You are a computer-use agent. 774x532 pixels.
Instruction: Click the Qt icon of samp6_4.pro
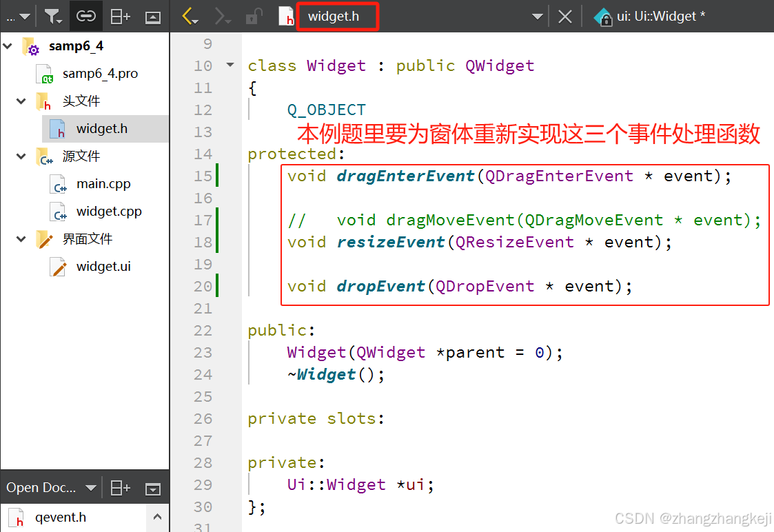44,74
